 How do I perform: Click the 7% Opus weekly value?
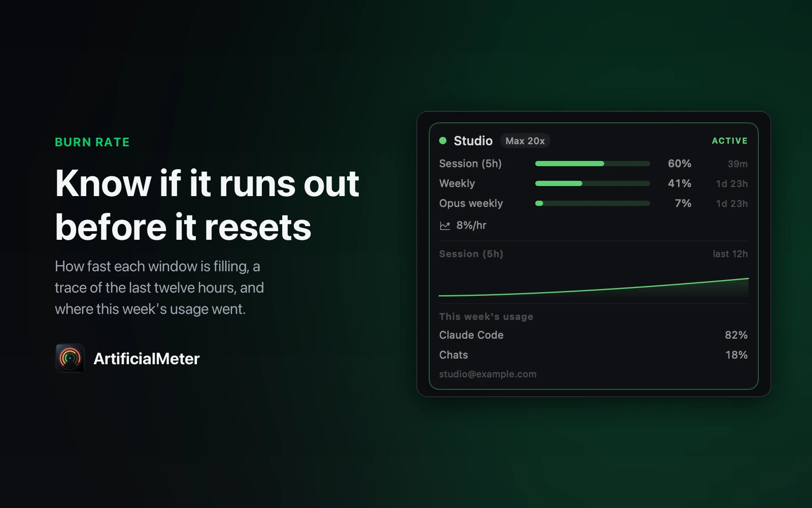click(683, 203)
